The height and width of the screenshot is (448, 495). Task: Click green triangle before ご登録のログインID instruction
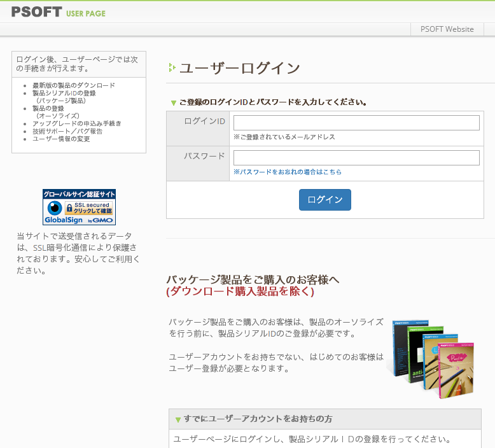click(x=173, y=103)
